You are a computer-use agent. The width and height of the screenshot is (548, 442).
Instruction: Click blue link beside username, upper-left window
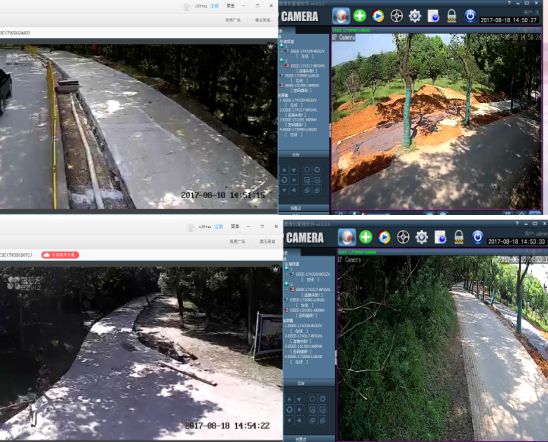click(214, 6)
